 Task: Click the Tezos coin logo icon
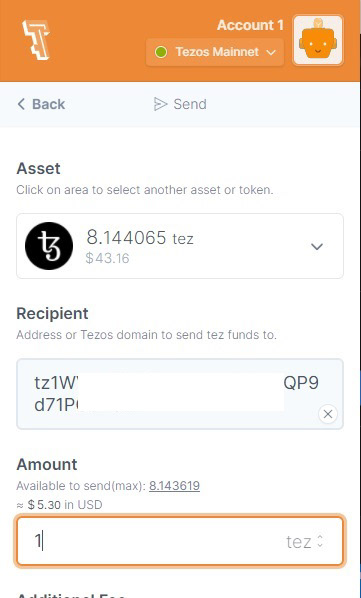pyautogui.click(x=49, y=246)
